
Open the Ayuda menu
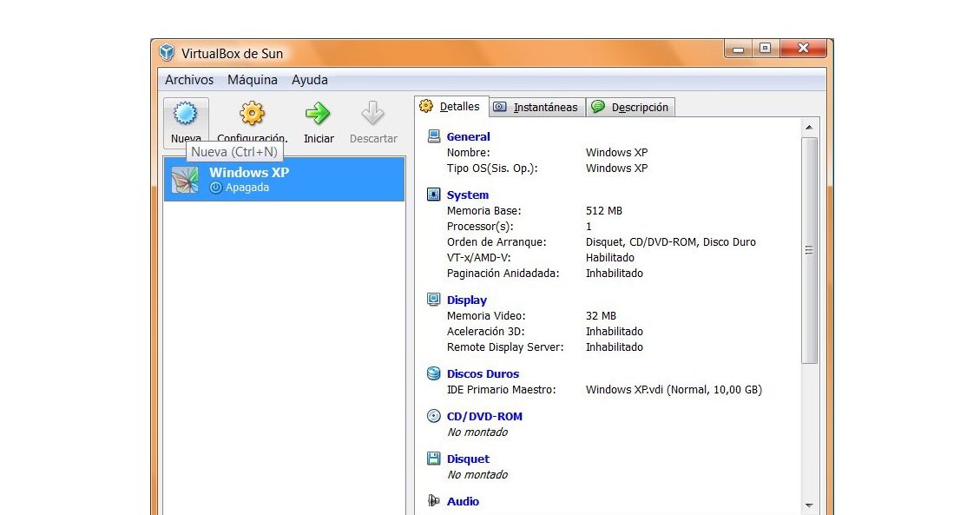(x=309, y=79)
